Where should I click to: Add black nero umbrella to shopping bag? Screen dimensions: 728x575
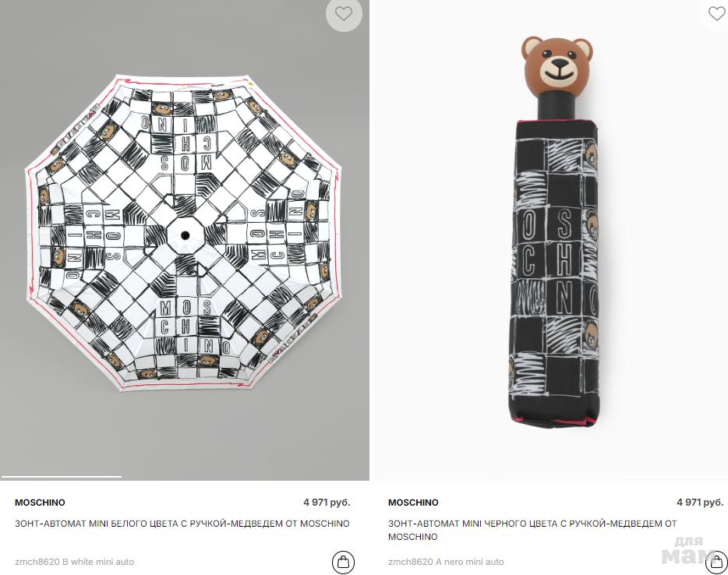tap(716, 562)
